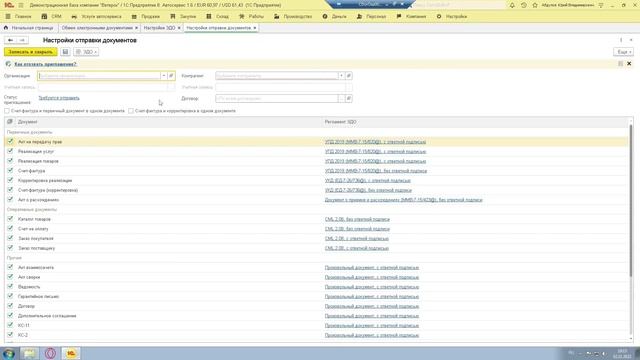Open regulation link for Счет-фактура row
Screen dimensions: 640x360
376,171
